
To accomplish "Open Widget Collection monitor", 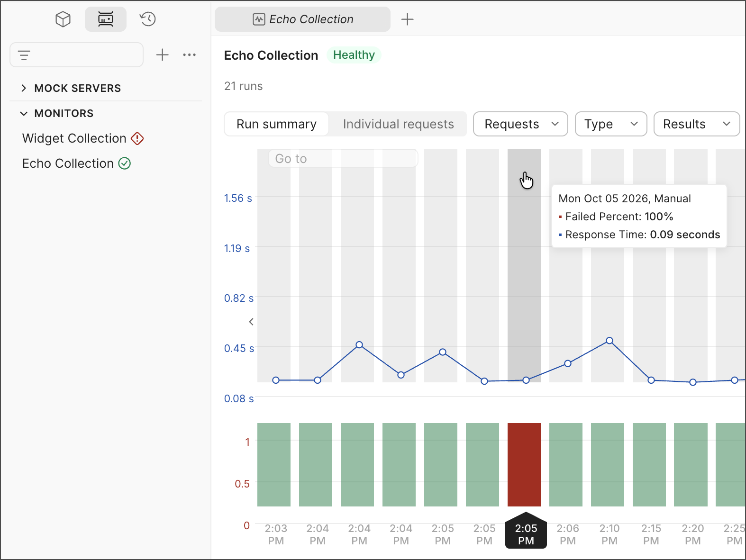I will (x=74, y=138).
